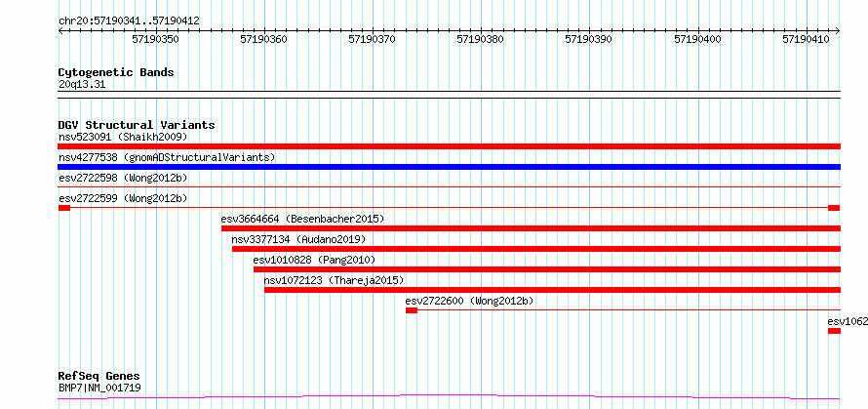Select the blue nsv4277538 variant bar
Viewport: 868px width, 409px height.
(x=449, y=167)
